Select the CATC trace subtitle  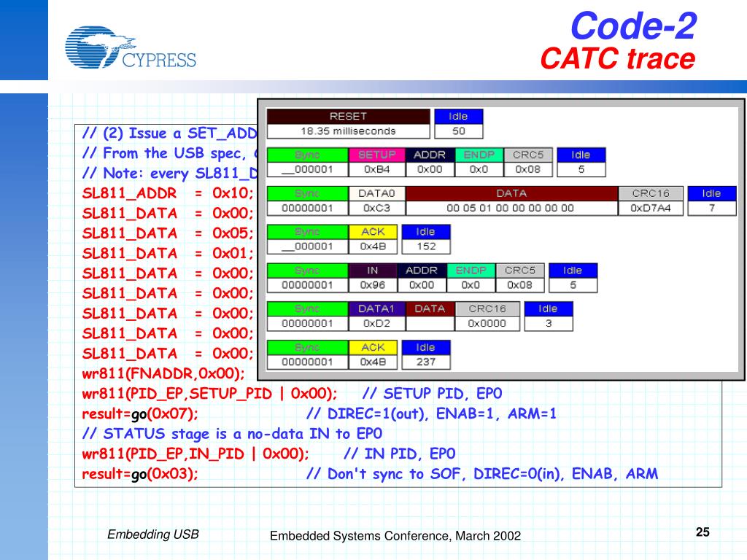[617, 58]
